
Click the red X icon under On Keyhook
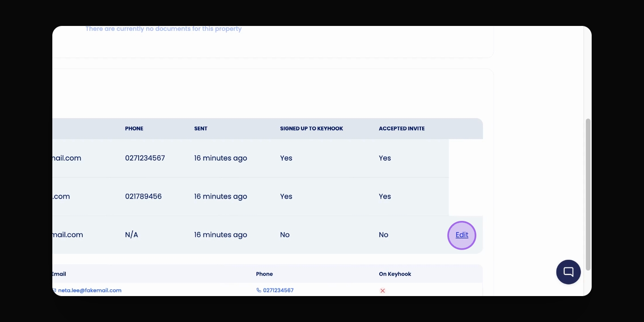coord(382,291)
